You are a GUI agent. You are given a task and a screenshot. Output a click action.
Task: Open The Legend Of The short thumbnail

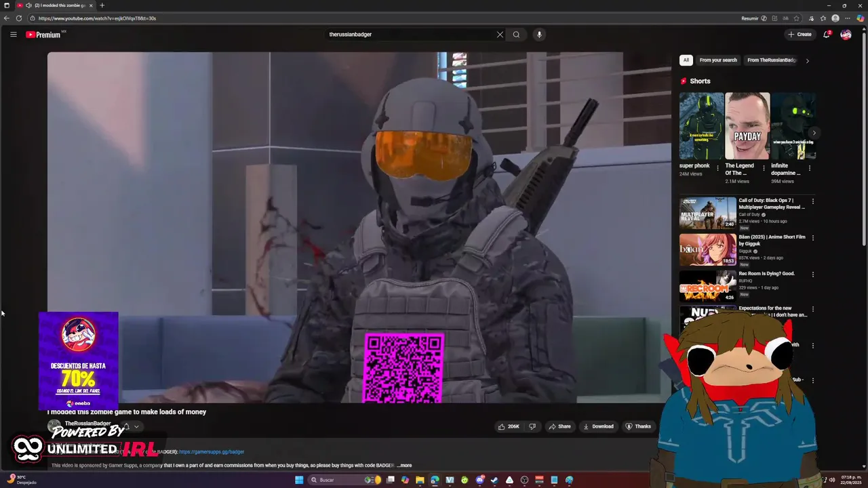747,125
